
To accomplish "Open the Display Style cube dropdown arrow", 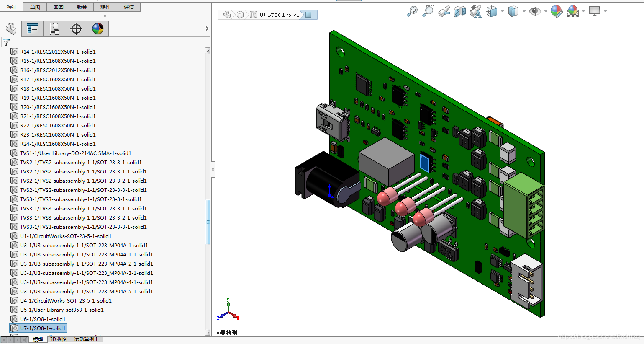I will point(524,11).
